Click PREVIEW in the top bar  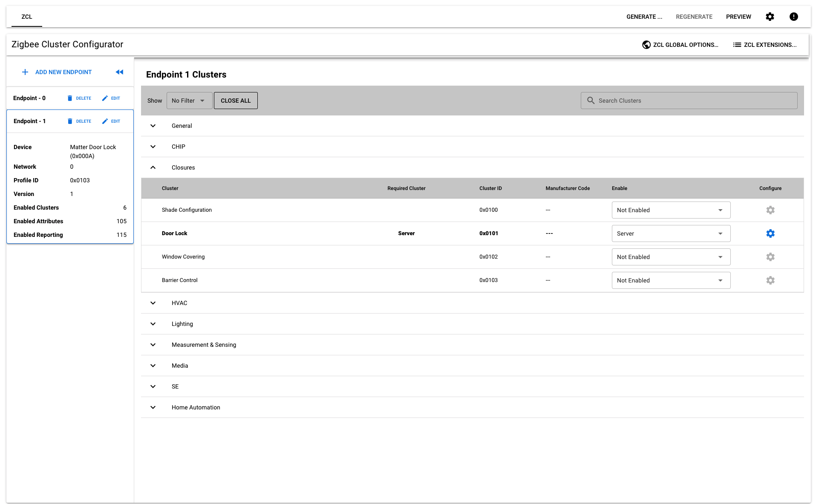pos(738,17)
